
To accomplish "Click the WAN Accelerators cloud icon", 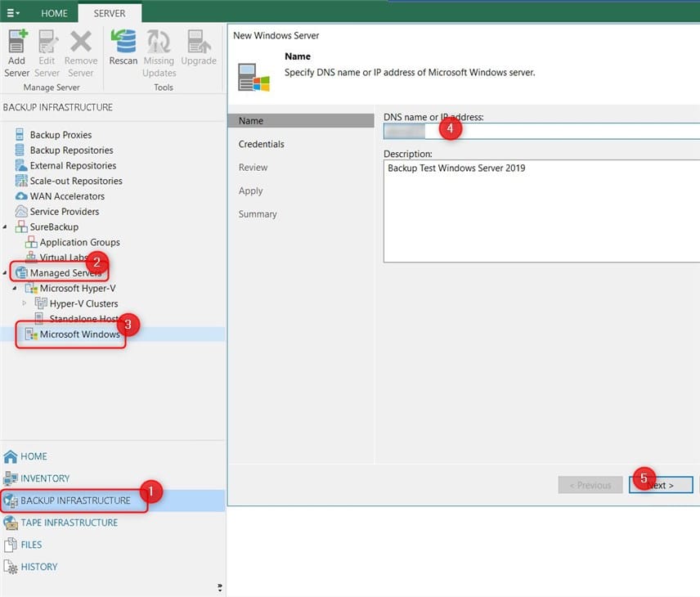I will coord(21,196).
